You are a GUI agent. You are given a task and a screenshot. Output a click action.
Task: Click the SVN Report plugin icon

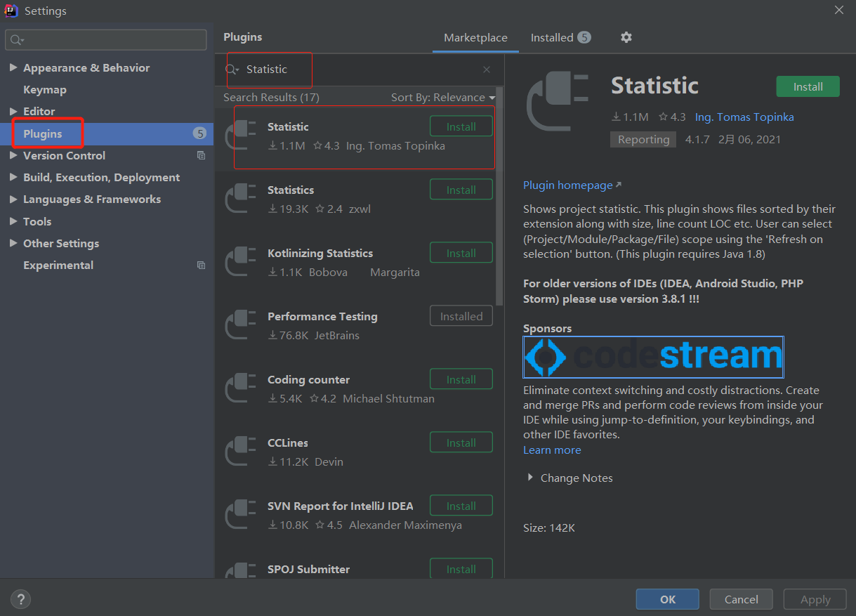241,515
